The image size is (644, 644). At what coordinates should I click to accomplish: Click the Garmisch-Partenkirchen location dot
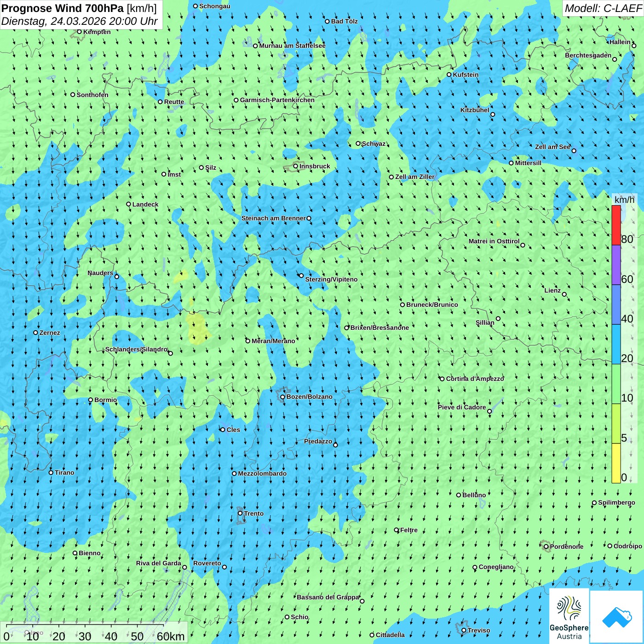click(236, 100)
